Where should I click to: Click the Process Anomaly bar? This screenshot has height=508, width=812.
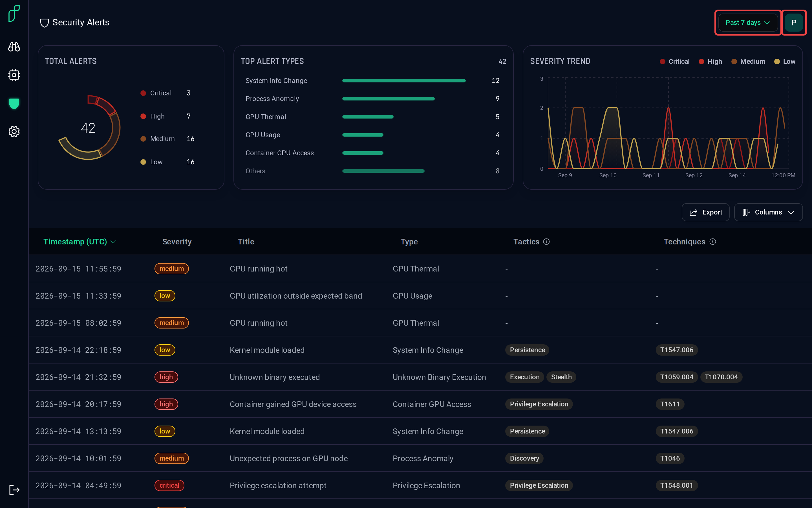388,99
